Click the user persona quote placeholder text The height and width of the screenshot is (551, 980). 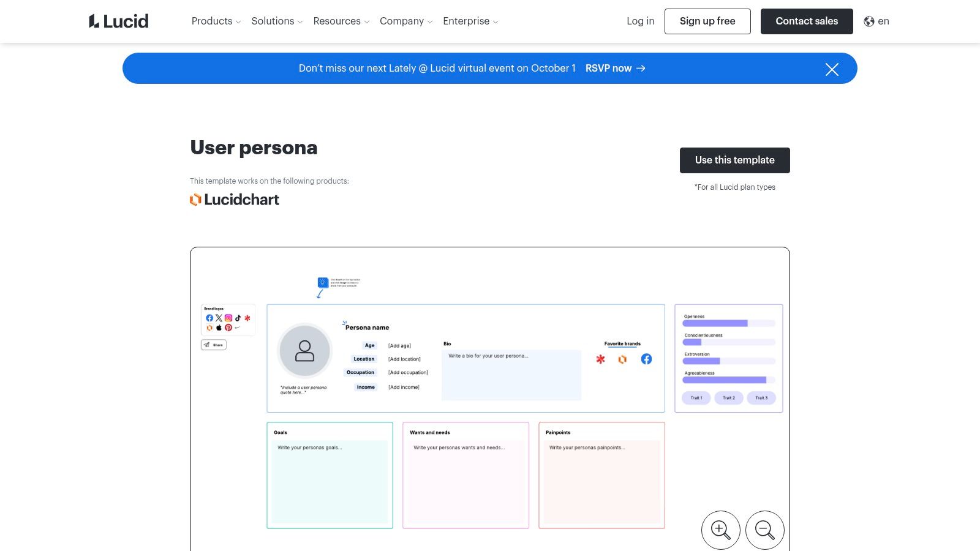[x=303, y=390]
